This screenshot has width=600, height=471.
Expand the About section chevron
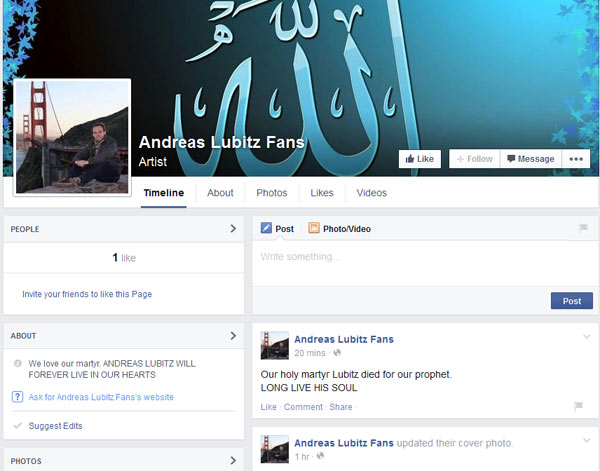click(x=233, y=336)
